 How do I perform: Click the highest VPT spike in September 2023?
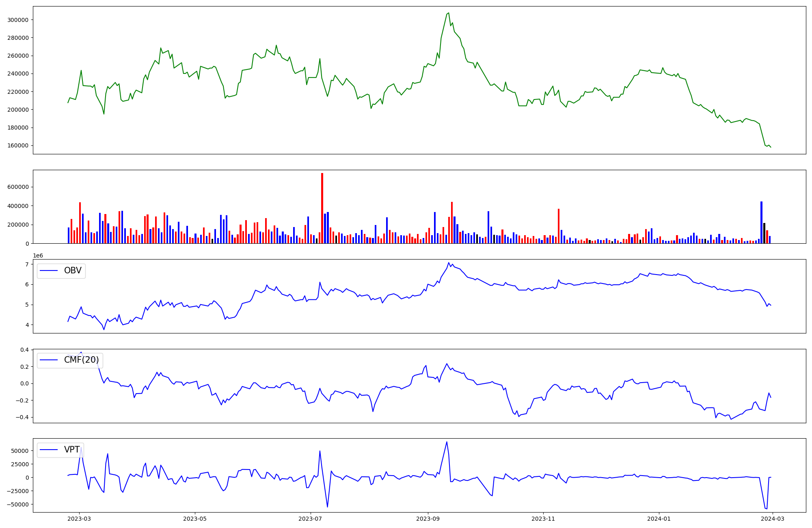(x=447, y=442)
